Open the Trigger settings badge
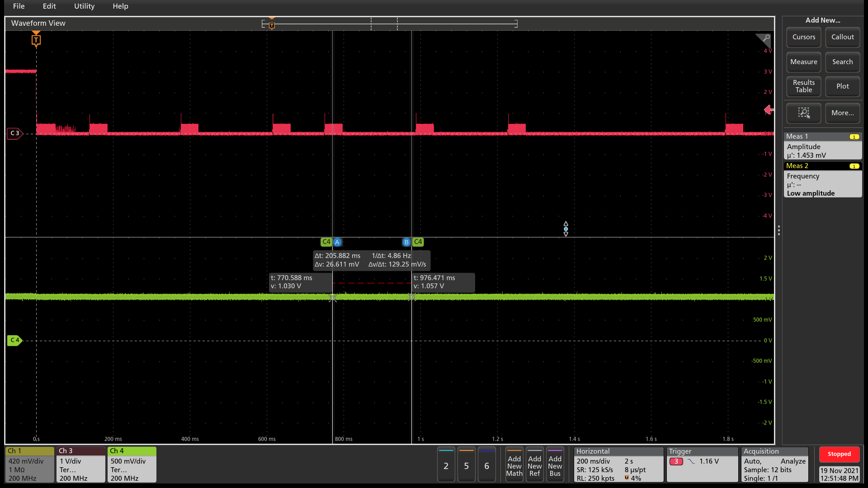The width and height of the screenshot is (868, 488). (702, 465)
